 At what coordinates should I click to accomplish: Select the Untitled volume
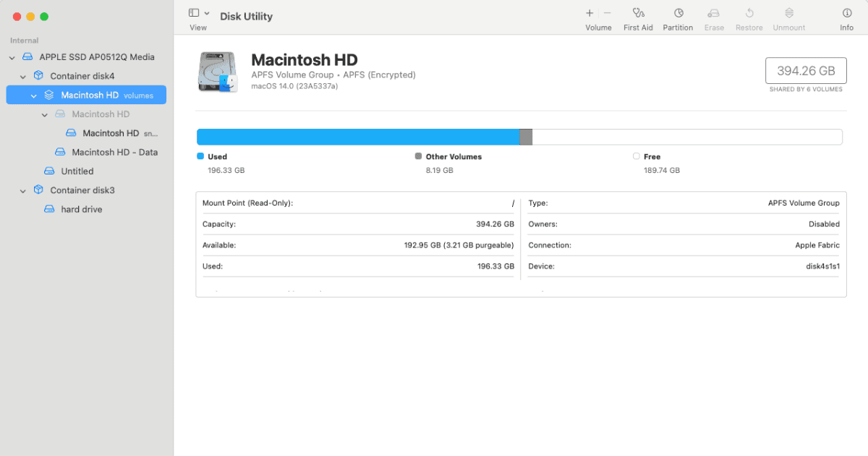point(77,172)
